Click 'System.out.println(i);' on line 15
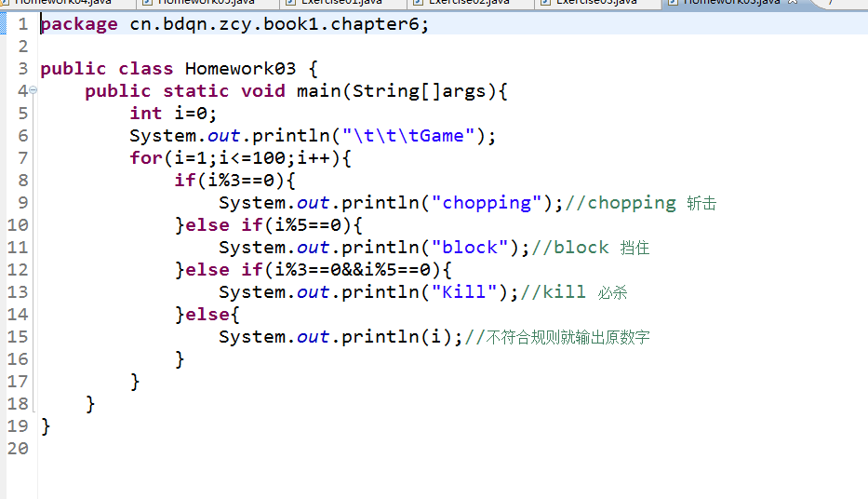Image resolution: width=868 pixels, height=499 pixels. coord(341,337)
